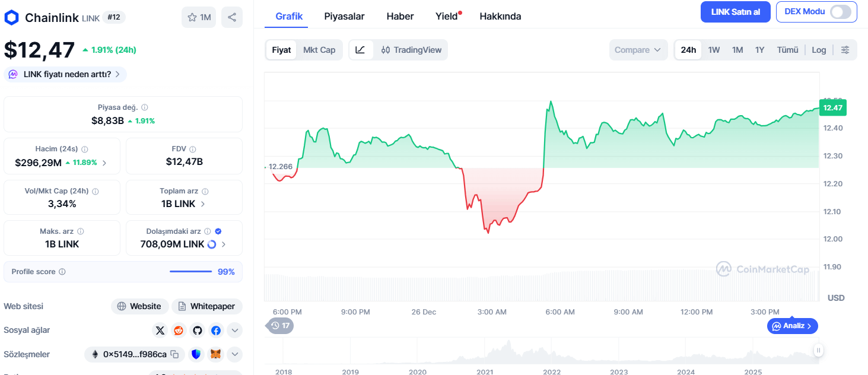Click the Maks. arz info icon
Viewport: 868px width, 375px height.
coord(81,231)
